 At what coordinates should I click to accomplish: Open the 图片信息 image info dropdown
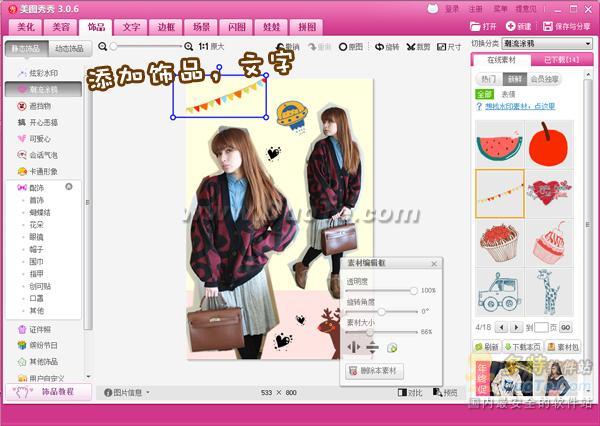click(127, 392)
